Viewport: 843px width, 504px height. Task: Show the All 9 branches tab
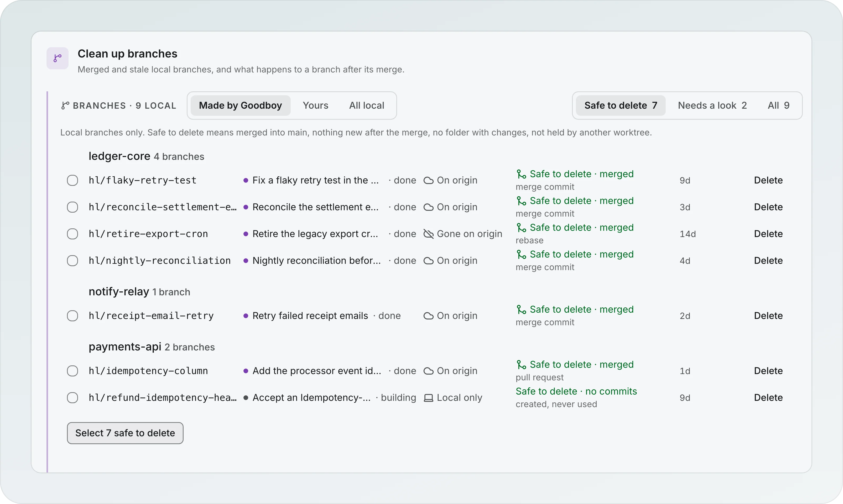click(x=778, y=106)
